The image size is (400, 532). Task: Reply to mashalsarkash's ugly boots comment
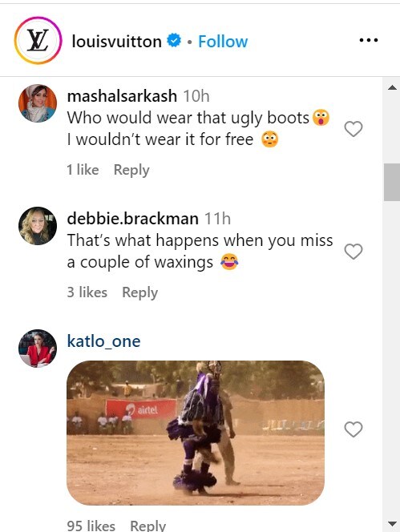pyautogui.click(x=131, y=170)
